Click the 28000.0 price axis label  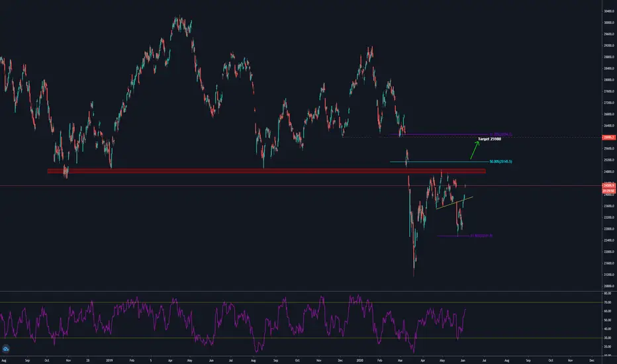(609, 80)
